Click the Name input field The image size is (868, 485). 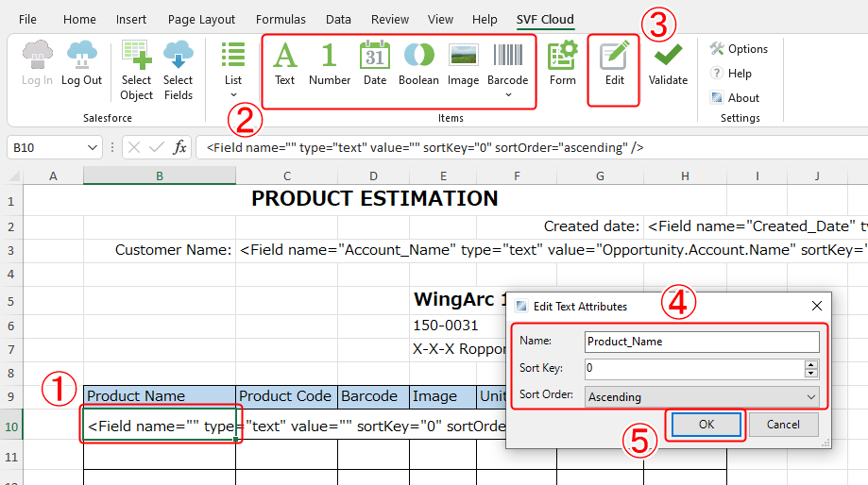(x=701, y=342)
